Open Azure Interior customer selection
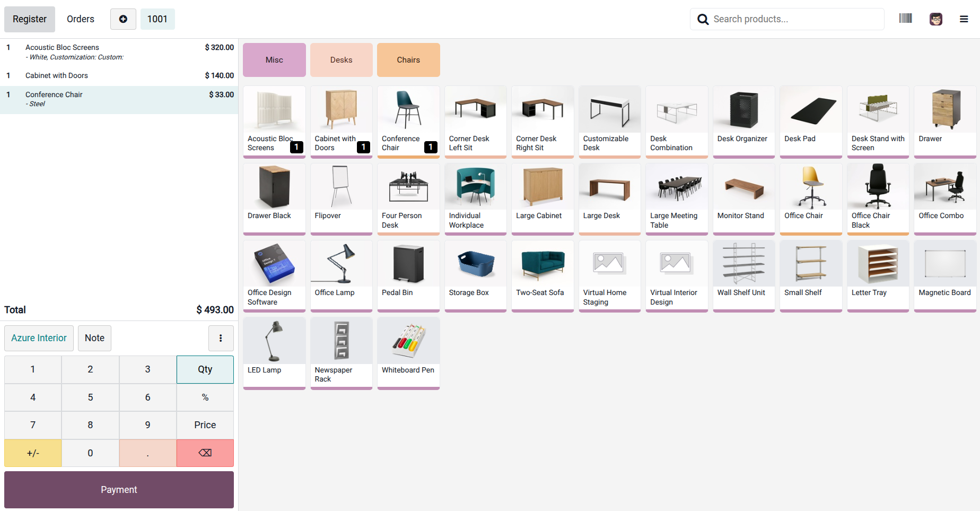The height and width of the screenshot is (511, 980). 39,338
